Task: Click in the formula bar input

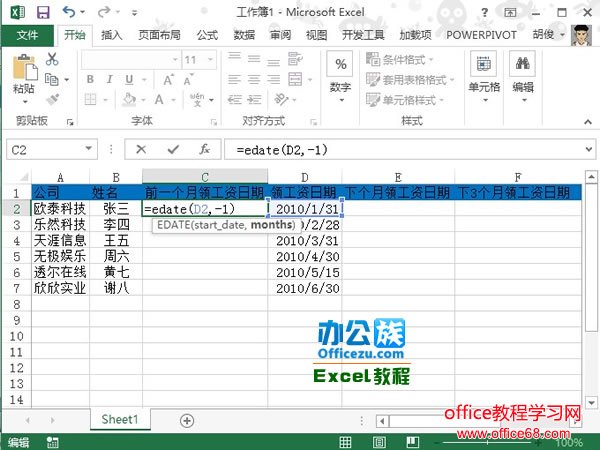Action: coord(403,150)
